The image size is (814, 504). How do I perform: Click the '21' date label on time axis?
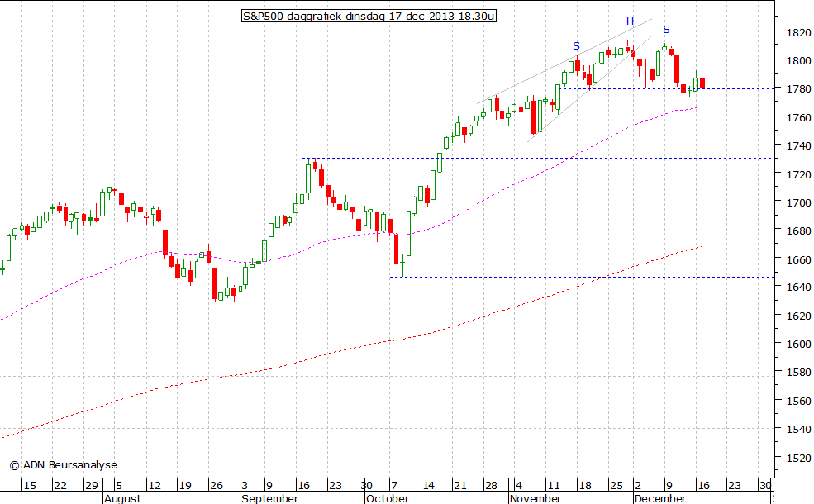pyautogui.click(x=460, y=486)
